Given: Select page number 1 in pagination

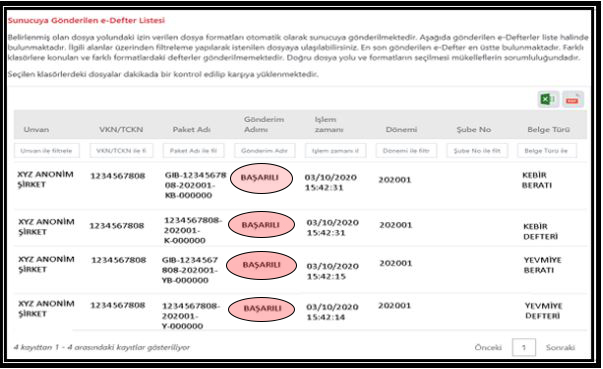Looking at the screenshot, I should [x=524, y=347].
